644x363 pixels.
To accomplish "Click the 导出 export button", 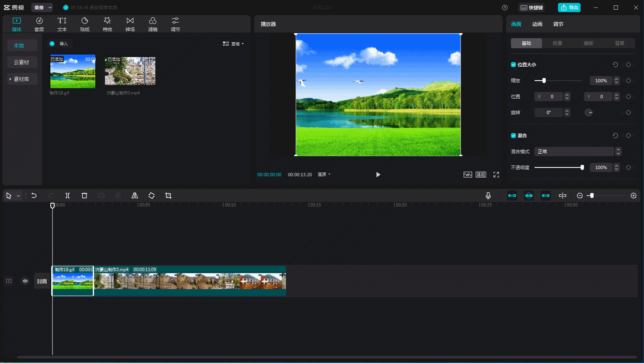I will point(569,8).
